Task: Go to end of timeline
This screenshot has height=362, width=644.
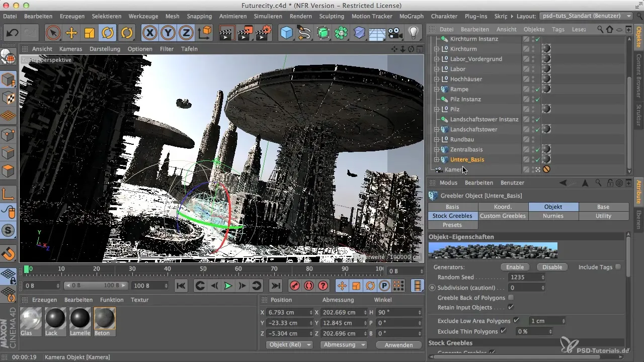Action: click(x=275, y=286)
